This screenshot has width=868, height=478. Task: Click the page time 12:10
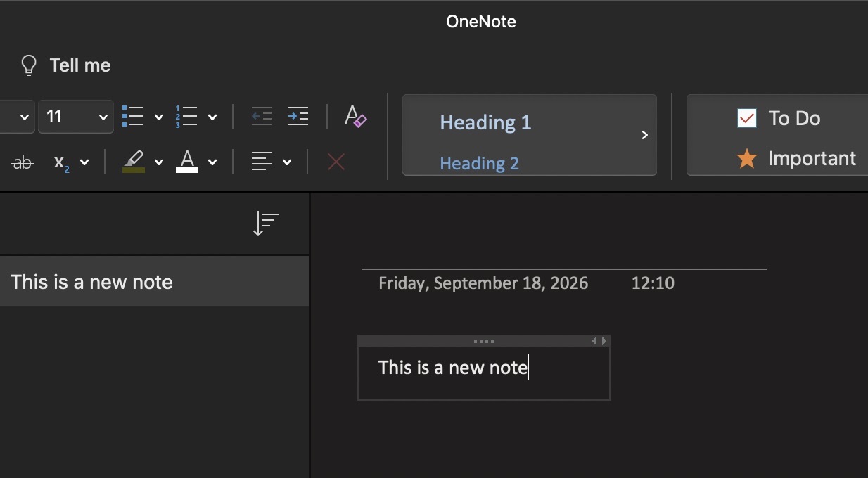[653, 283]
